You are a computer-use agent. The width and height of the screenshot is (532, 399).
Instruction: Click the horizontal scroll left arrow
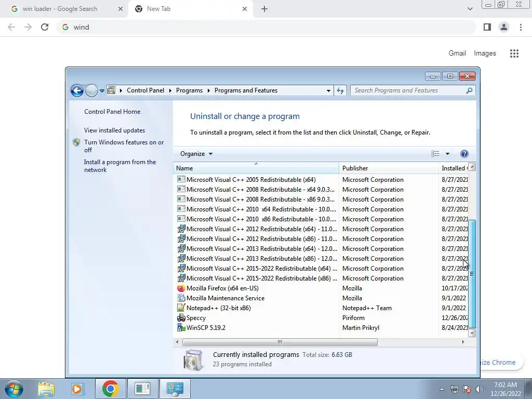click(177, 342)
